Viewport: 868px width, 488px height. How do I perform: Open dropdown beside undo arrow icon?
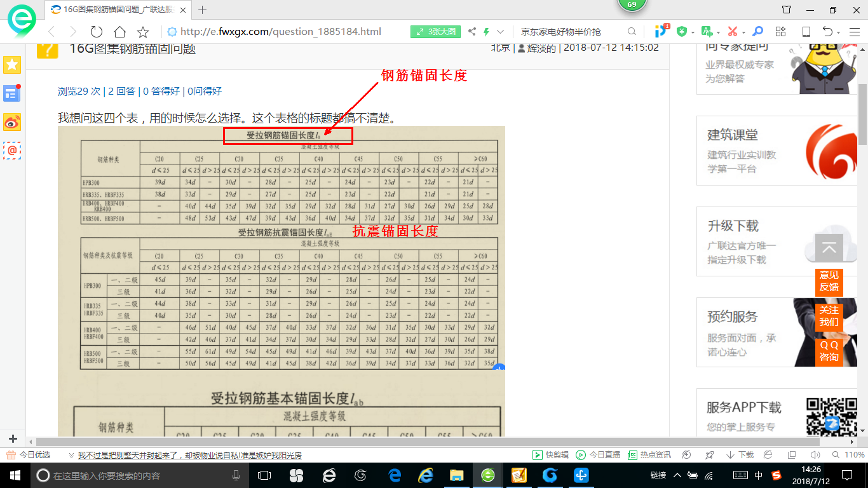coord(839,32)
